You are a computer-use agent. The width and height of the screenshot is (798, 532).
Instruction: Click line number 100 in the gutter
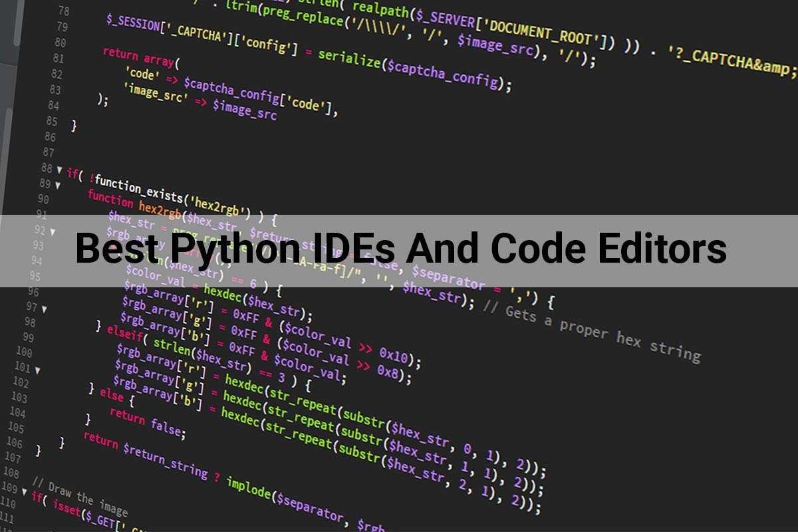click(24, 351)
